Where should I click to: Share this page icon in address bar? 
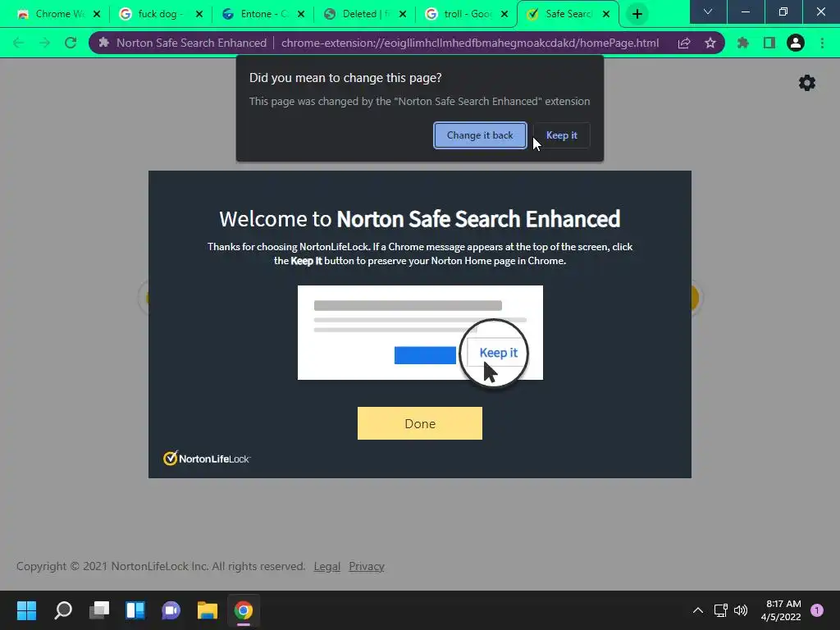point(684,43)
